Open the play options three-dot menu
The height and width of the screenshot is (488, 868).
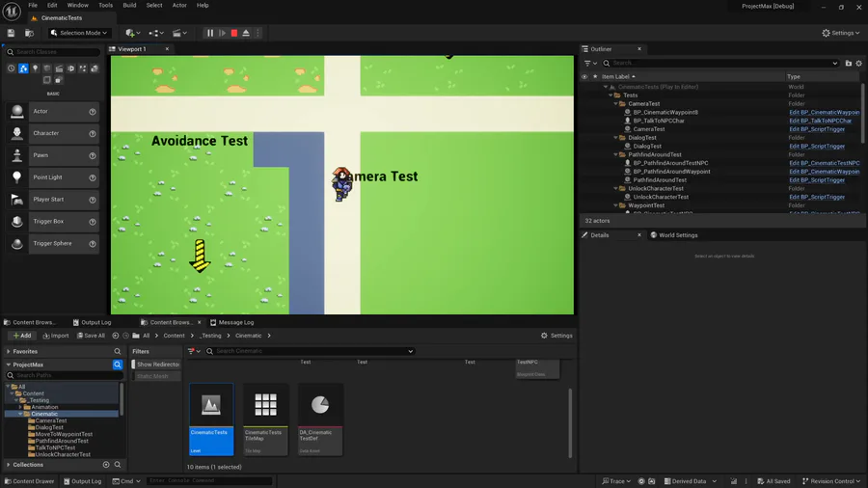tap(258, 33)
